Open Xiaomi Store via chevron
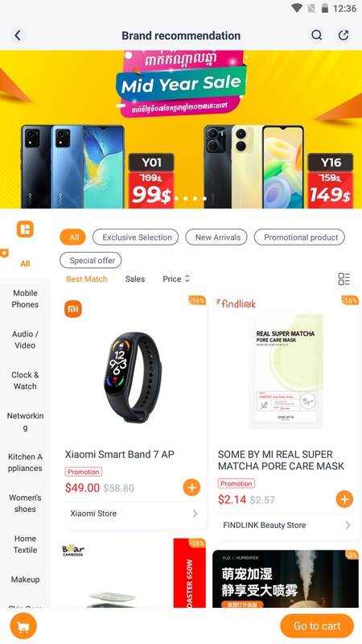 (195, 514)
